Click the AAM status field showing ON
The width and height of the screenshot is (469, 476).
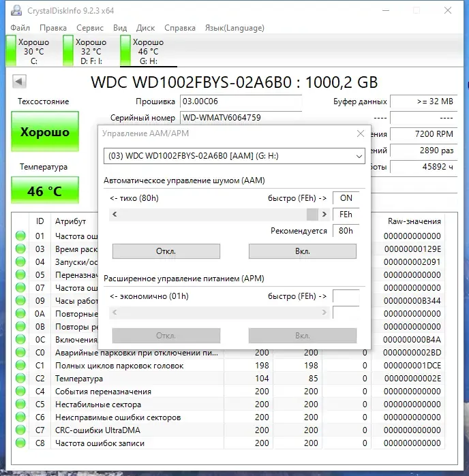point(346,198)
